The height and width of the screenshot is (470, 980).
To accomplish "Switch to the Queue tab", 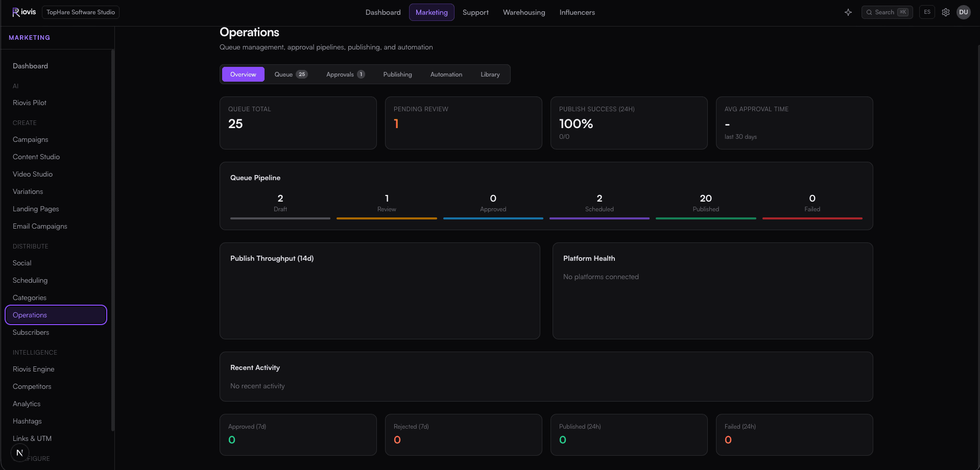I will coord(291,75).
